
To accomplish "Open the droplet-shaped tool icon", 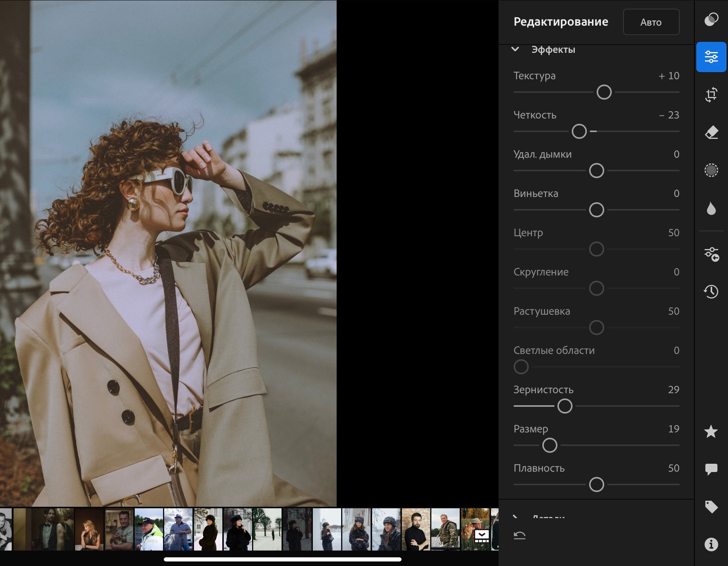I will [x=711, y=208].
